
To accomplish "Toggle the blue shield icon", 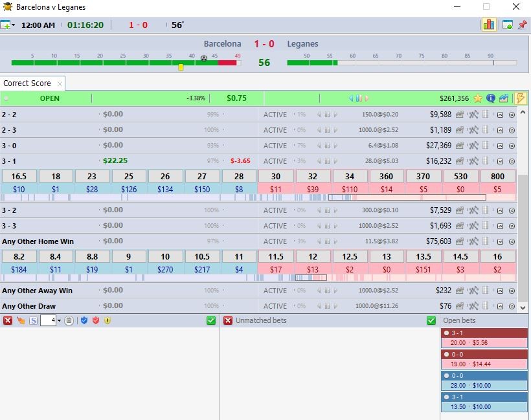I will pyautogui.click(x=84, y=320).
